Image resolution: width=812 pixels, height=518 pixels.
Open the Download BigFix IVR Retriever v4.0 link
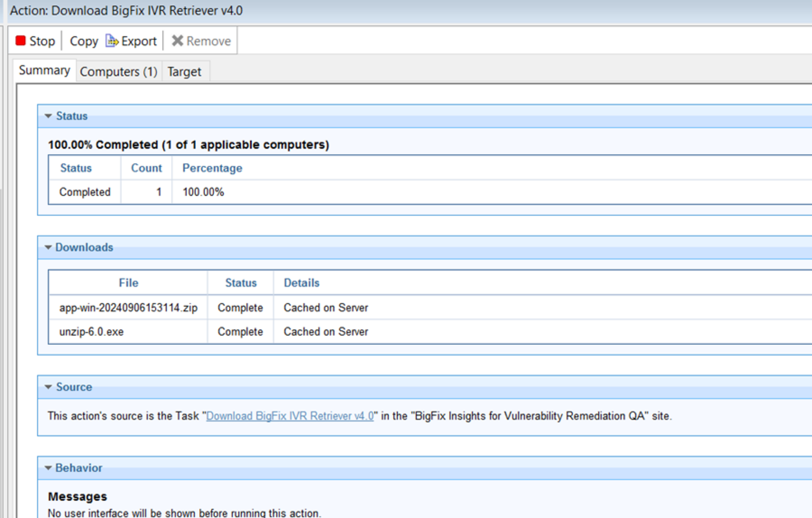(x=290, y=416)
